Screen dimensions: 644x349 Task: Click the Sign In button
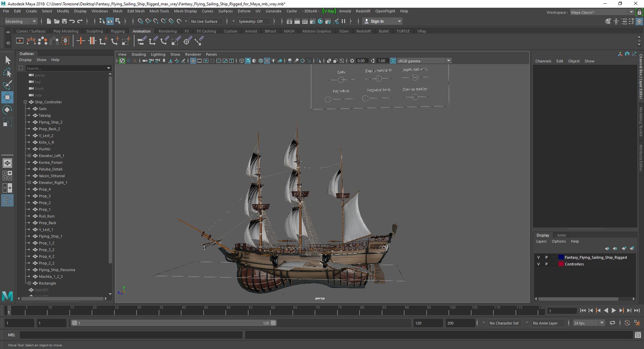click(x=382, y=21)
